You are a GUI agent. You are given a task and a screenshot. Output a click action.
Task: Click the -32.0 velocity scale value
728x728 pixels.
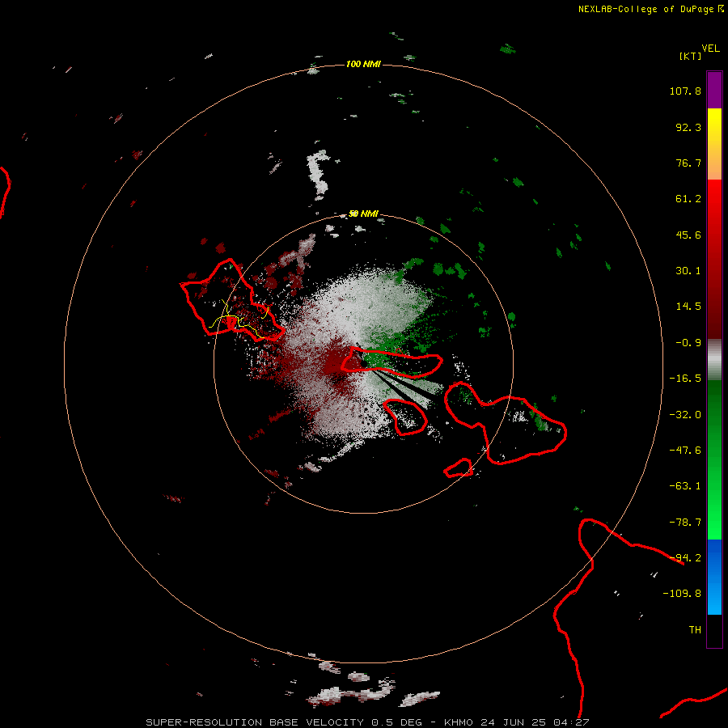coord(685,415)
